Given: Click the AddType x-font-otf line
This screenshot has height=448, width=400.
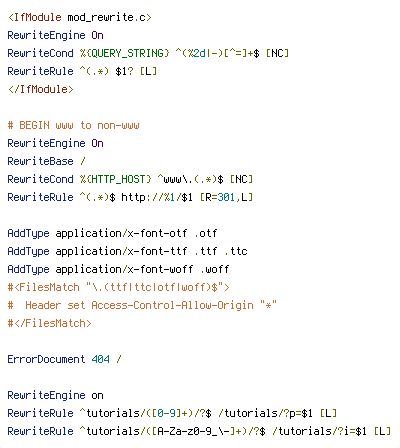Looking at the screenshot, I should 112,233.
